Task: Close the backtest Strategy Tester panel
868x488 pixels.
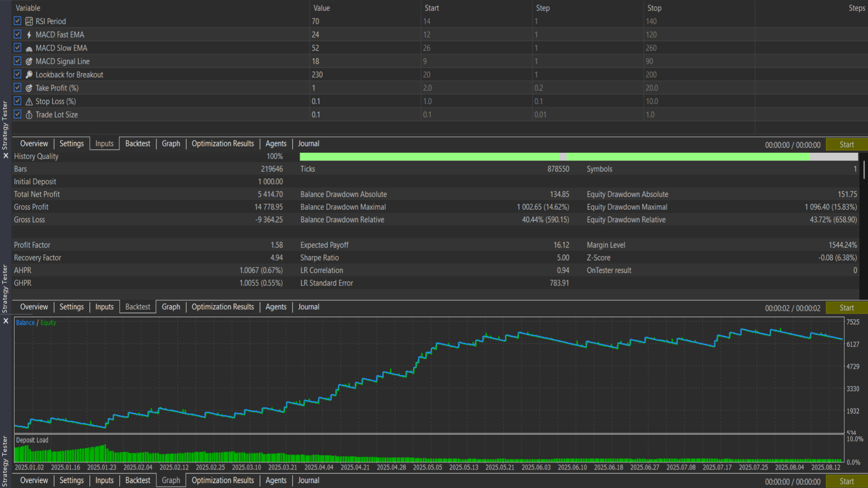Action: [x=6, y=155]
